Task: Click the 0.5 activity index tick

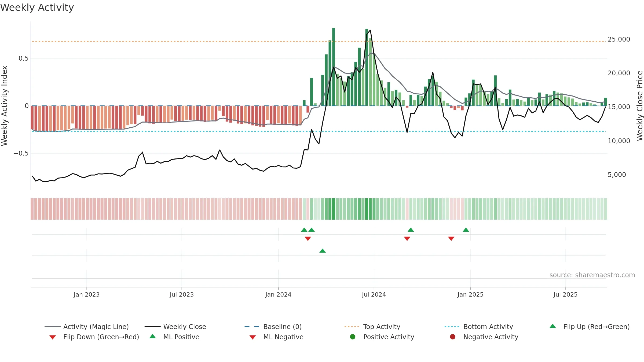Action: (x=24, y=58)
